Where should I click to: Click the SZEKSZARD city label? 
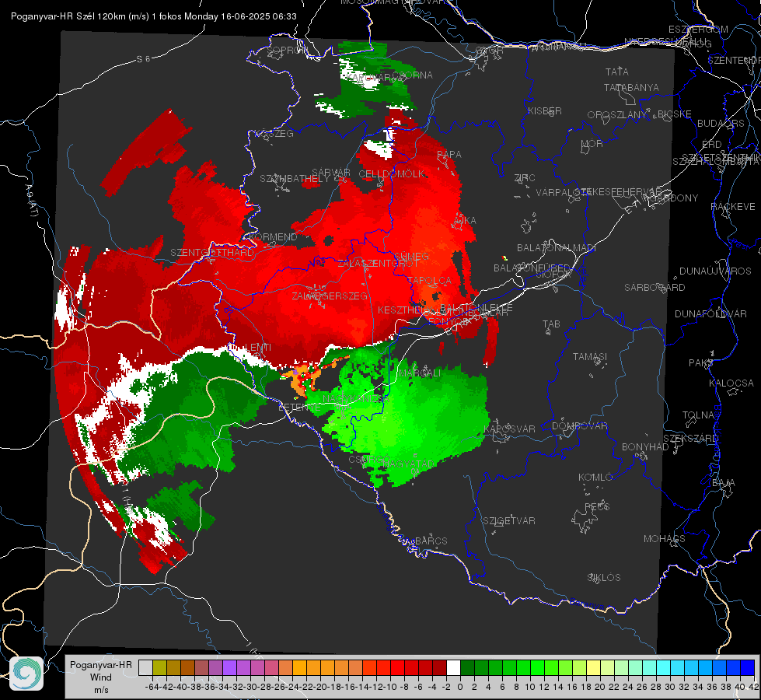tap(690, 439)
